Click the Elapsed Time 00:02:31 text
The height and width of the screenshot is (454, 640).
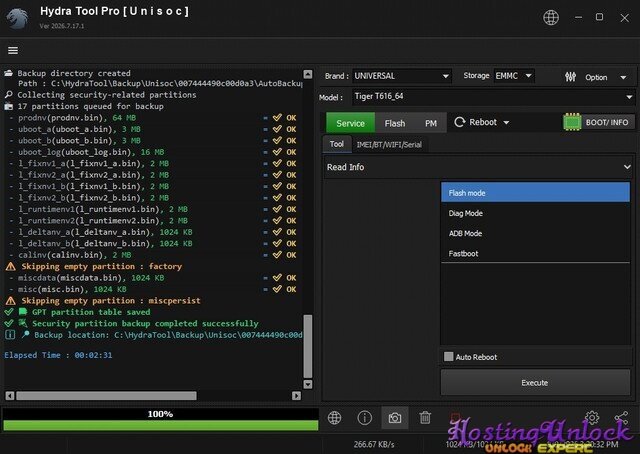click(x=58, y=355)
